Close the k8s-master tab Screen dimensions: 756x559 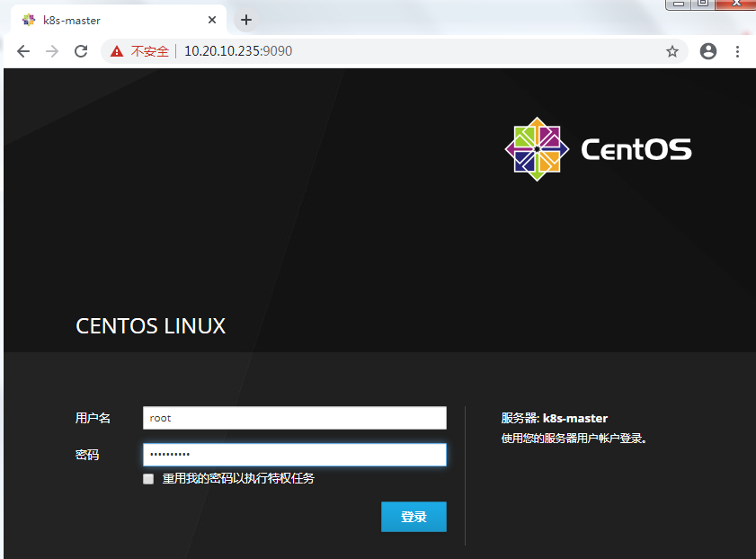pos(211,20)
